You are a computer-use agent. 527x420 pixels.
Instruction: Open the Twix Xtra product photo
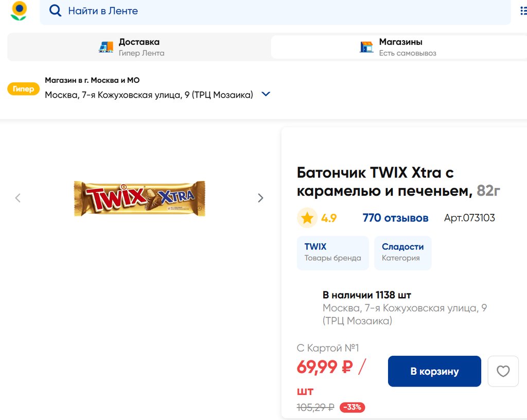point(139,198)
